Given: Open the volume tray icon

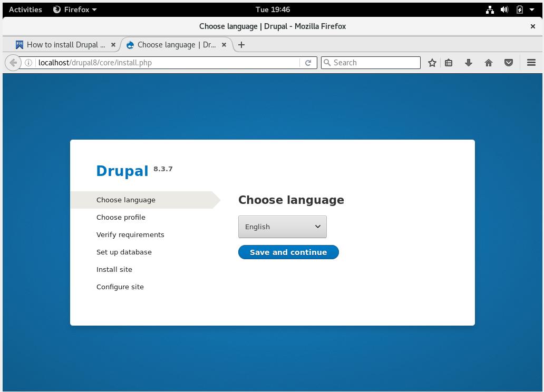Looking at the screenshot, I should click(x=504, y=9).
